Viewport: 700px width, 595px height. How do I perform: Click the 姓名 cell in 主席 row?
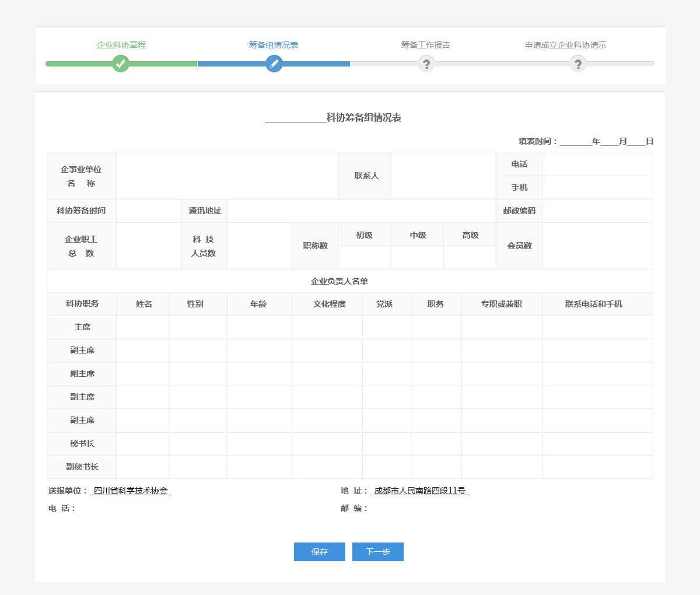(x=143, y=327)
